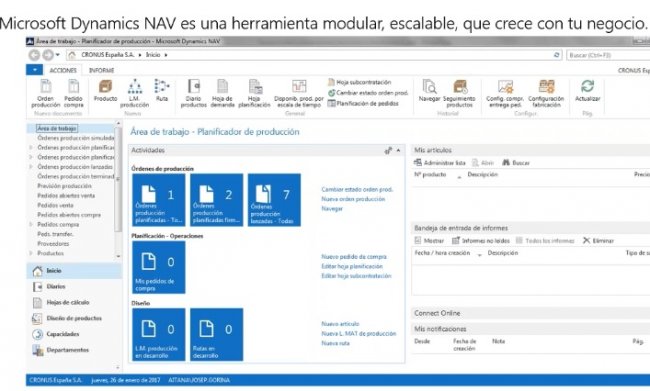650x391 pixels.
Task: Select Diseño de productos navigation button
Action: pyautogui.click(x=74, y=318)
